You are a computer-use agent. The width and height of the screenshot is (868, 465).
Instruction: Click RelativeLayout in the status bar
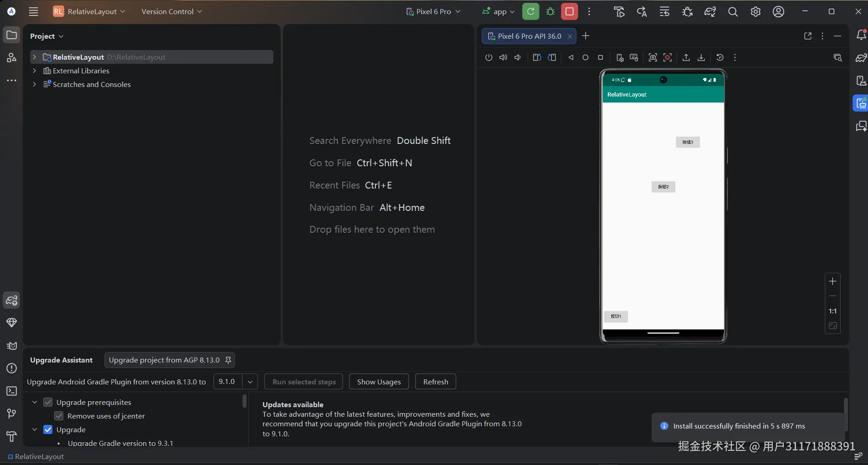coord(36,456)
